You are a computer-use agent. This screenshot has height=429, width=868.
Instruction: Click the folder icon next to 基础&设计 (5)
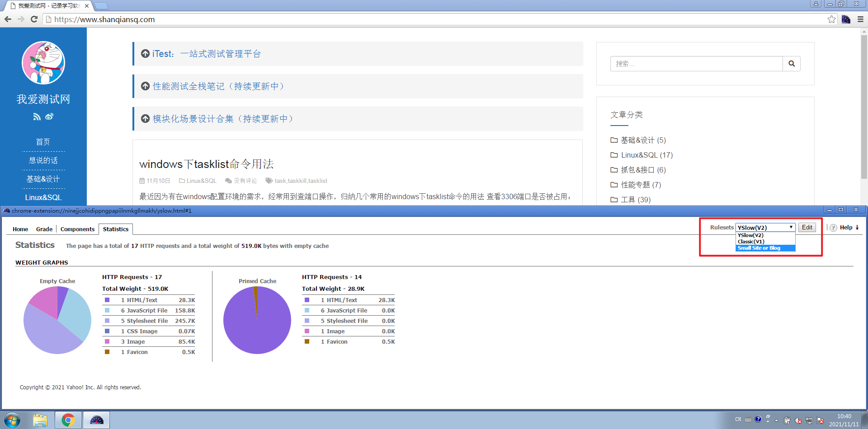pyautogui.click(x=614, y=140)
